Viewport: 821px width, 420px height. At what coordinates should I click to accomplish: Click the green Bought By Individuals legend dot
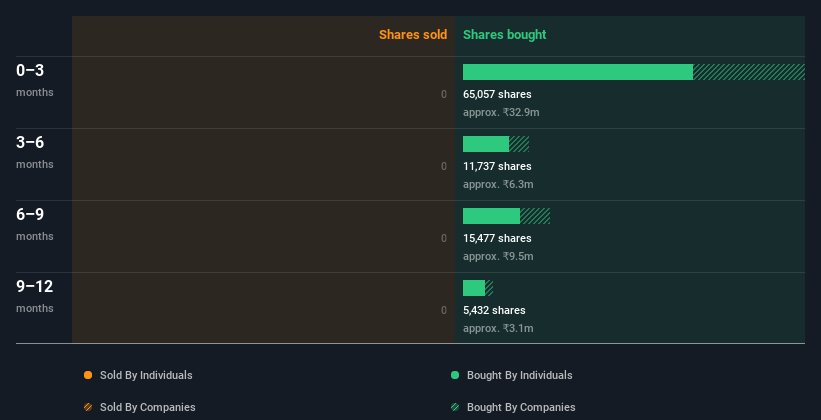tap(455, 375)
